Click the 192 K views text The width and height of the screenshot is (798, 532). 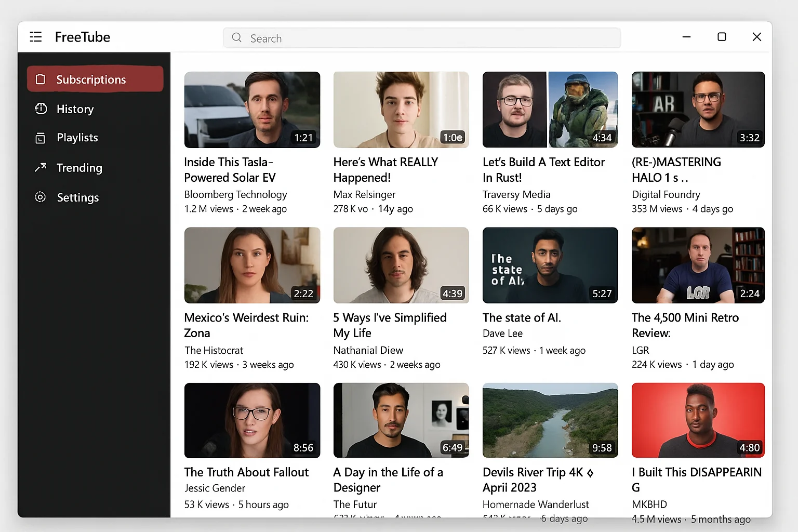[x=209, y=365]
